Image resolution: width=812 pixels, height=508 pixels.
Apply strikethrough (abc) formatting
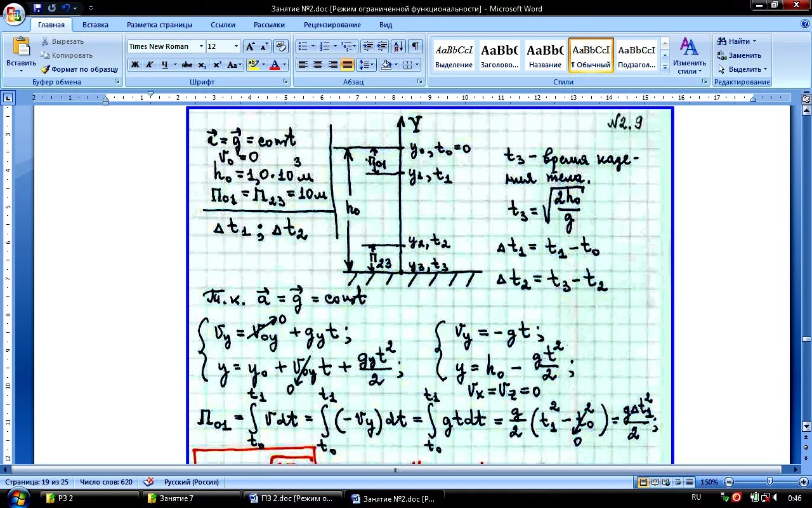[x=187, y=65]
